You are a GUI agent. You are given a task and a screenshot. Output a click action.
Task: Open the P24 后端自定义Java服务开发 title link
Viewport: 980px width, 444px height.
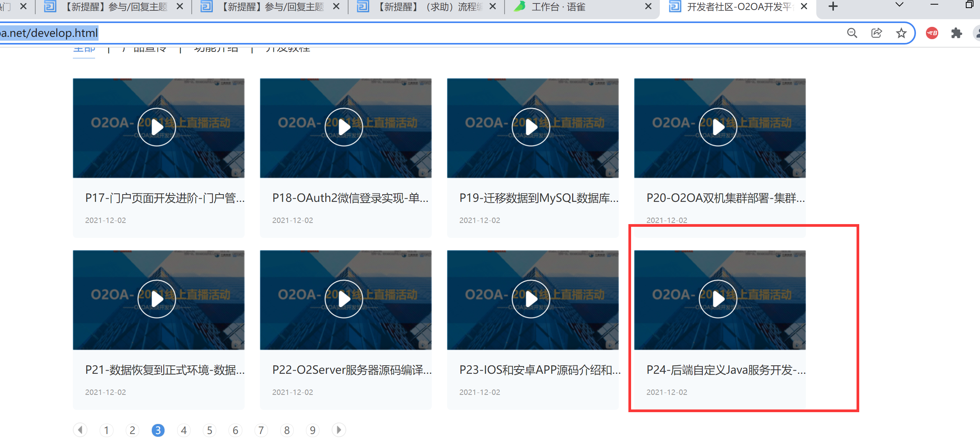click(x=726, y=370)
